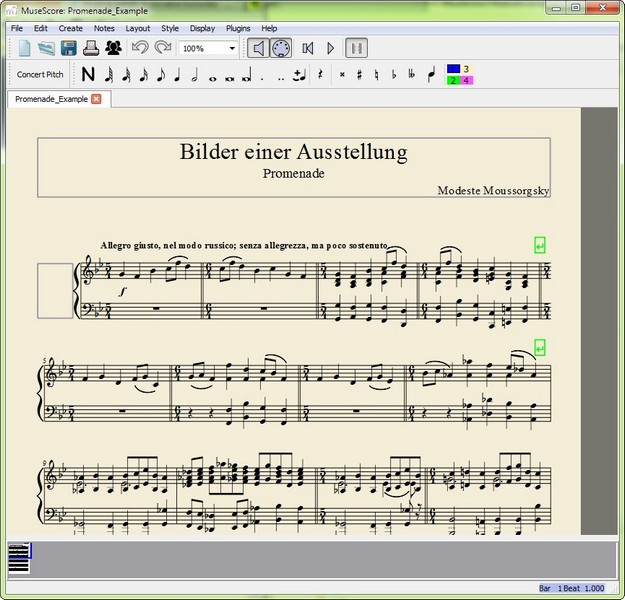Viewport: 625px width, 600px height.
Task: Save the score with floppy icon
Action: [69, 48]
